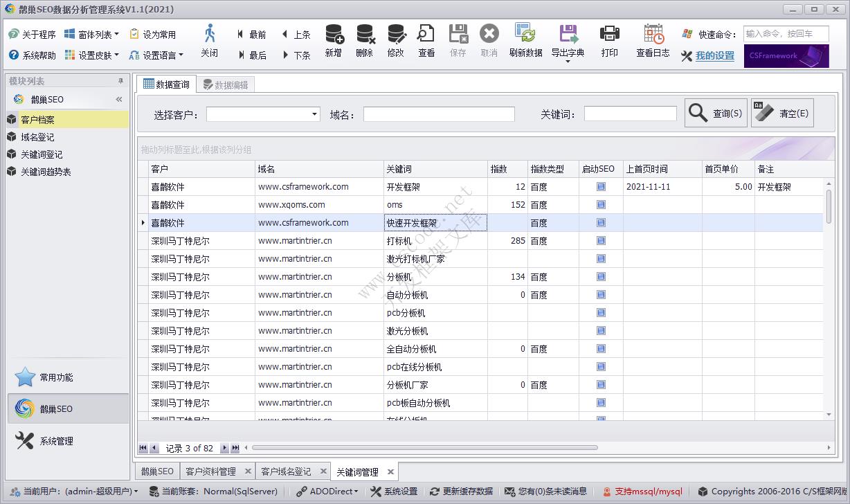Toggle 启动SEO checkbox for 打标机 row

point(601,241)
